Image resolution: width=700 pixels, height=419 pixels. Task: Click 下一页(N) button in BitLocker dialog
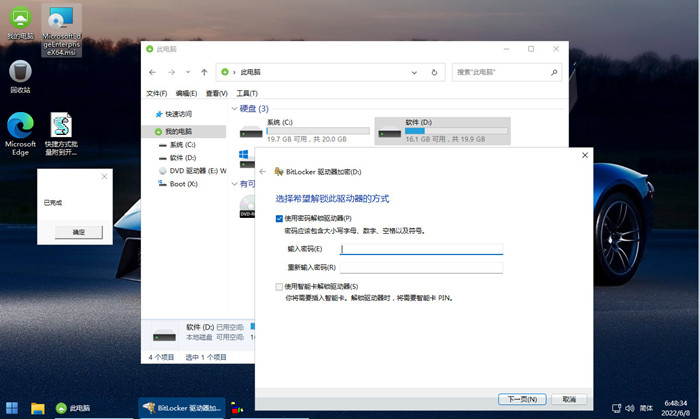tap(522, 399)
